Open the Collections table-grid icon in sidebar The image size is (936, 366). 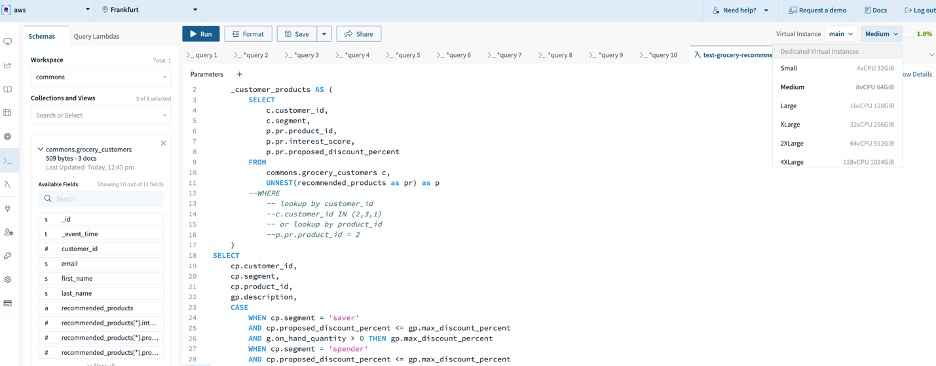tap(8, 113)
